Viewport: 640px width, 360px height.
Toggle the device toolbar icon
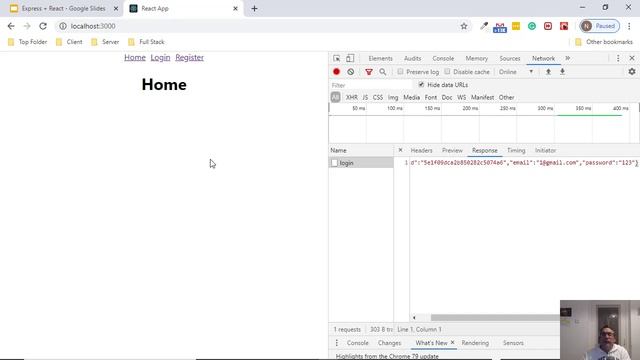[350, 58]
